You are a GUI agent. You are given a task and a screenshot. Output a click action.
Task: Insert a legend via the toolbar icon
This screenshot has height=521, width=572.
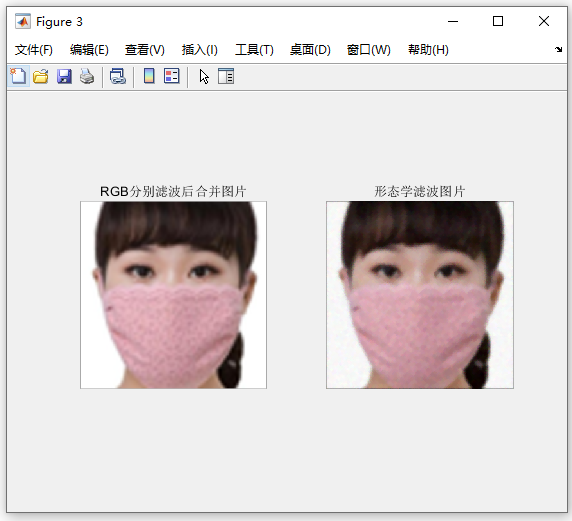(x=171, y=76)
